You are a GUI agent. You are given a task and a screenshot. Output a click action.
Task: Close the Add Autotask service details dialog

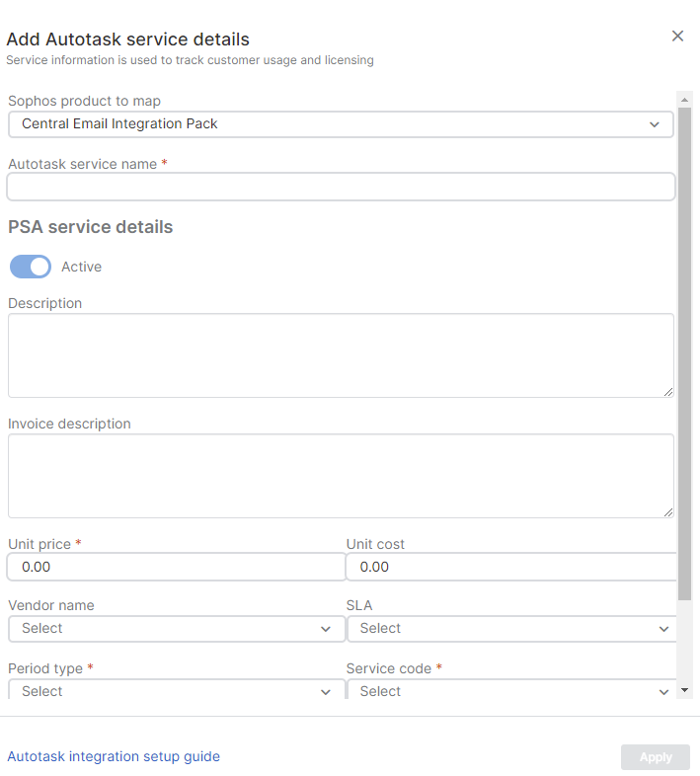click(677, 37)
